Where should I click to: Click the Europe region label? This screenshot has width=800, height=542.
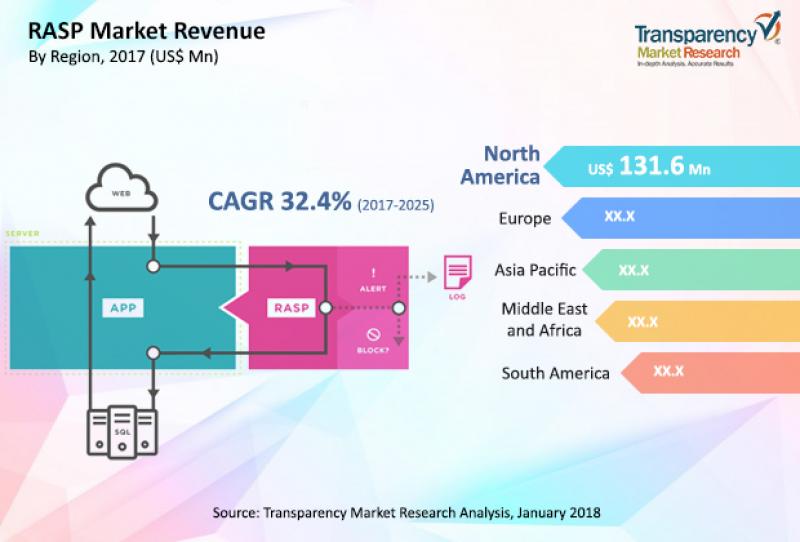[524, 218]
